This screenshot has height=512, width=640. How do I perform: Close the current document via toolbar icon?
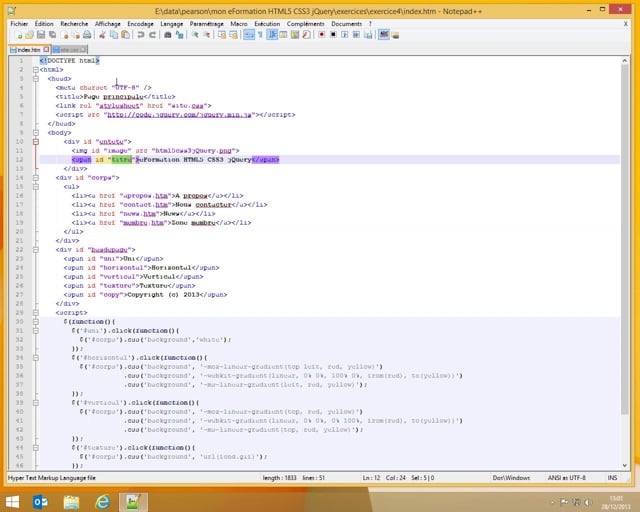[64, 35]
